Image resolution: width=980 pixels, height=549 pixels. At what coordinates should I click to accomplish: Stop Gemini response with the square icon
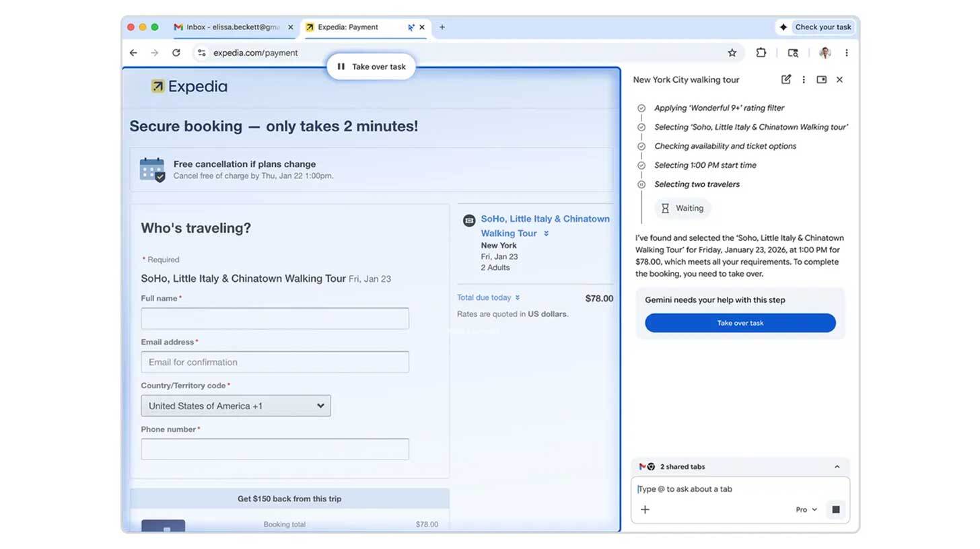[x=835, y=509]
